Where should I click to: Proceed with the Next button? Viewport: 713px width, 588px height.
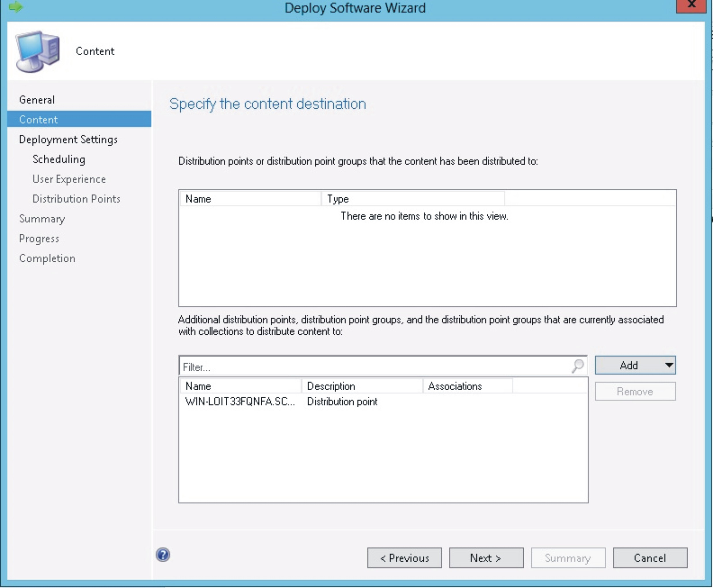[486, 558]
